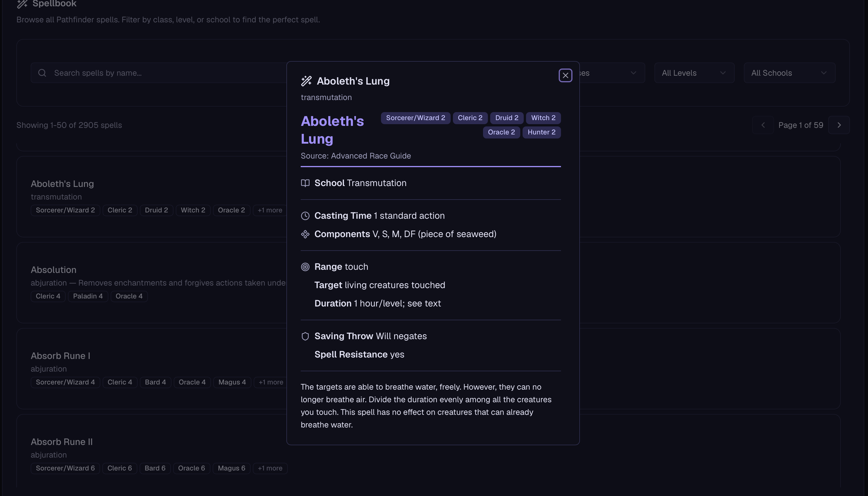Close the Aboleth's Lung spell dialog

coord(565,75)
